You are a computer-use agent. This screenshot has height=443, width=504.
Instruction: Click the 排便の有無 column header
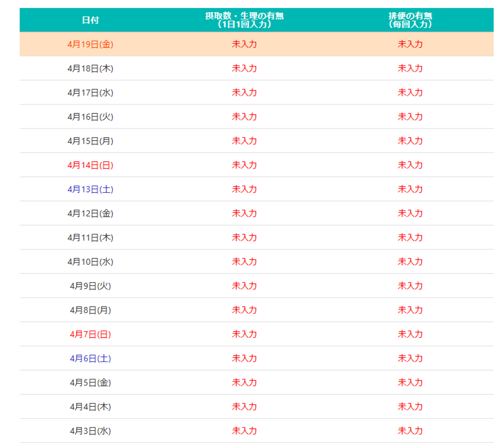pyautogui.click(x=410, y=20)
